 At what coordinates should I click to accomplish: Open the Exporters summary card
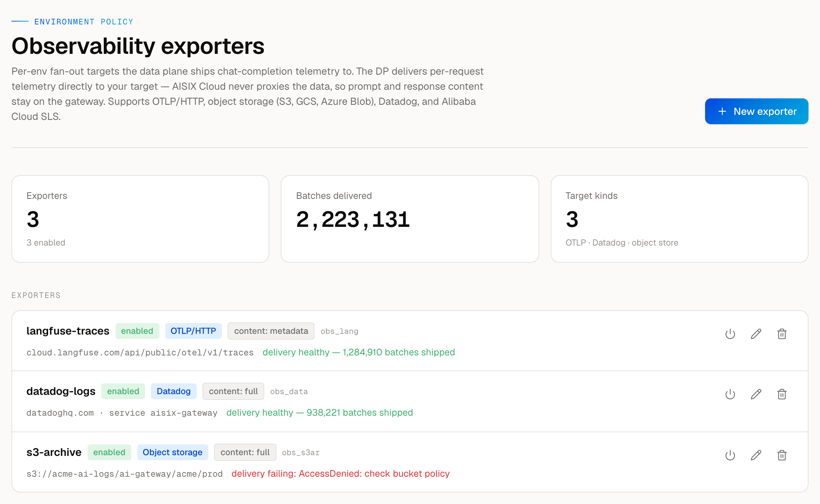[140, 219]
